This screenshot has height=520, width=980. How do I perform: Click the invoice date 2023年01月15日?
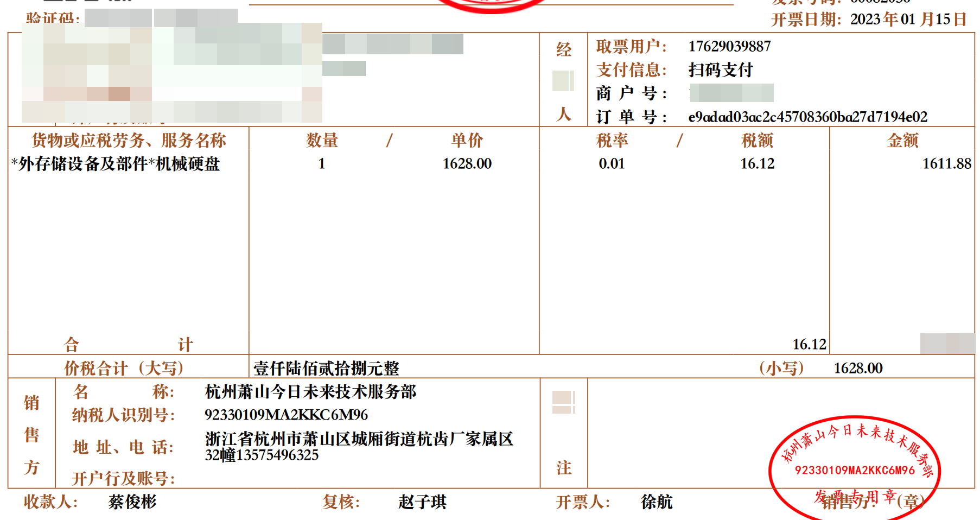coord(908,20)
